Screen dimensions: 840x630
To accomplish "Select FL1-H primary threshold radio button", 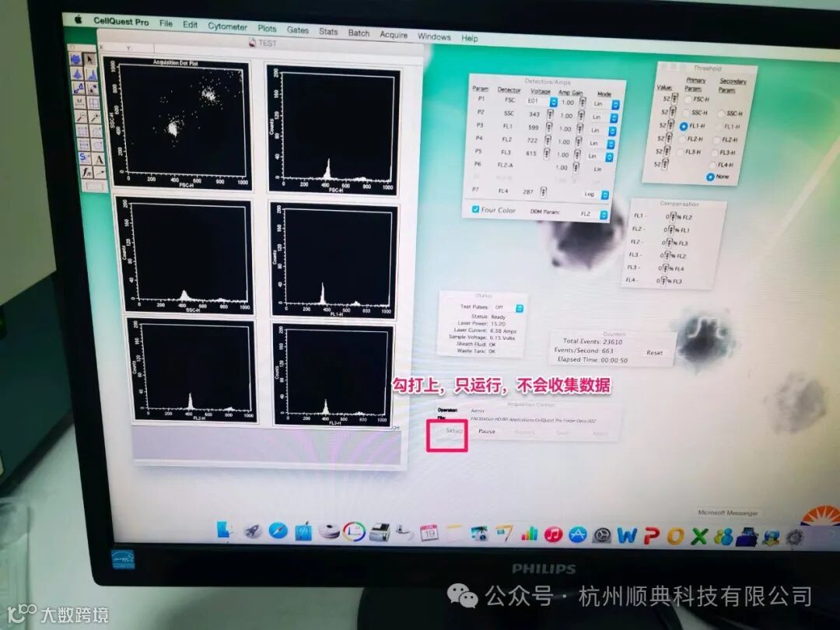I will [x=683, y=127].
